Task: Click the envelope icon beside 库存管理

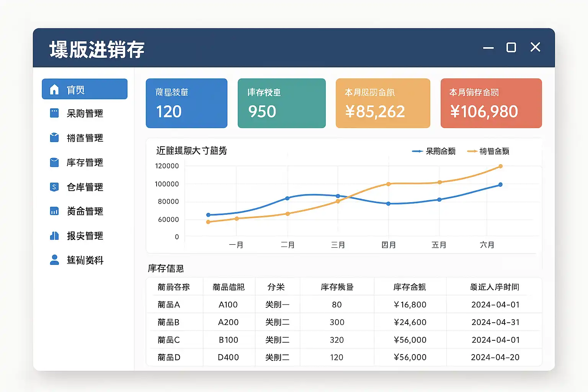Action: [x=54, y=162]
